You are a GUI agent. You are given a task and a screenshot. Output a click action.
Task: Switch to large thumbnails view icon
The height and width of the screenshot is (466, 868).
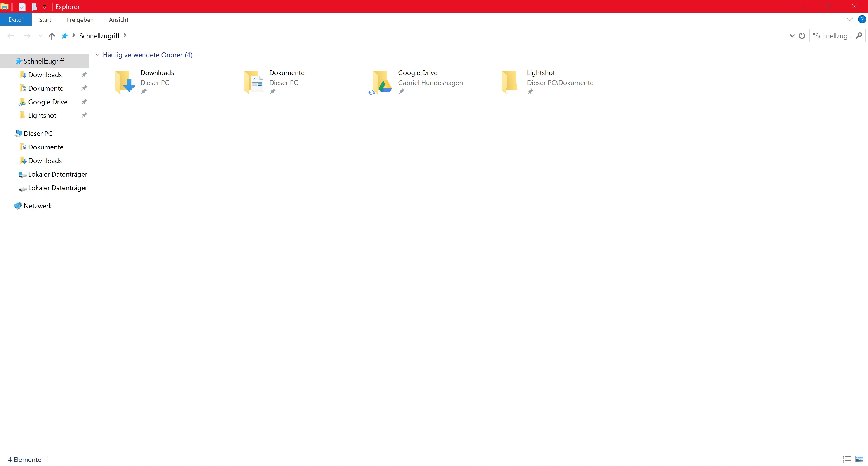pos(859,459)
